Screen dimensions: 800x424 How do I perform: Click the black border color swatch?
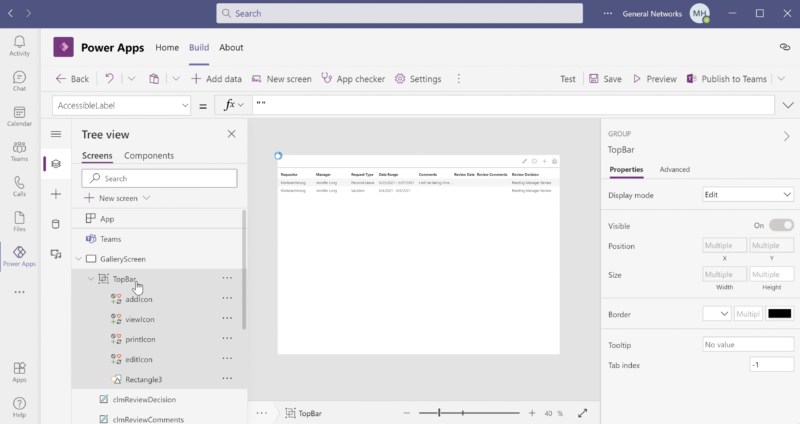point(779,314)
